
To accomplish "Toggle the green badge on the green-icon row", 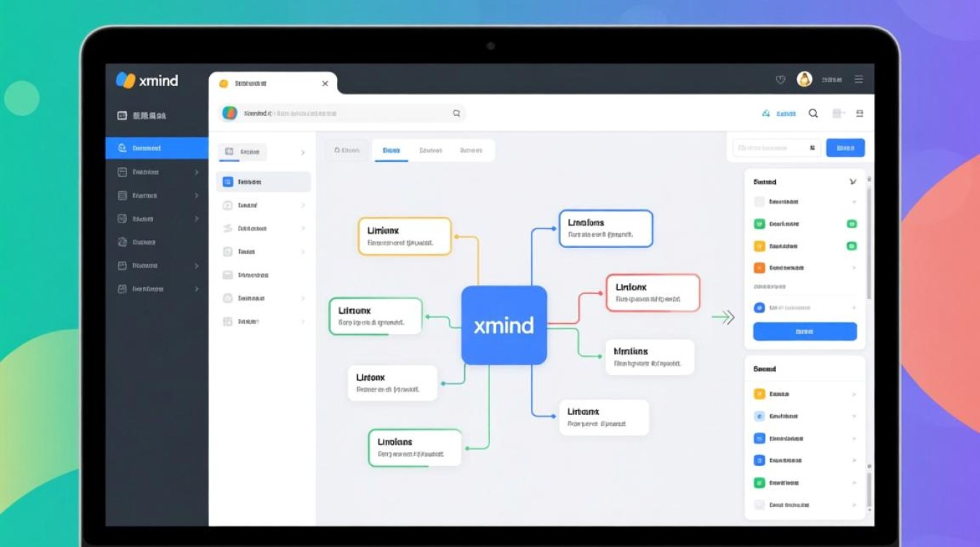I will (851, 224).
